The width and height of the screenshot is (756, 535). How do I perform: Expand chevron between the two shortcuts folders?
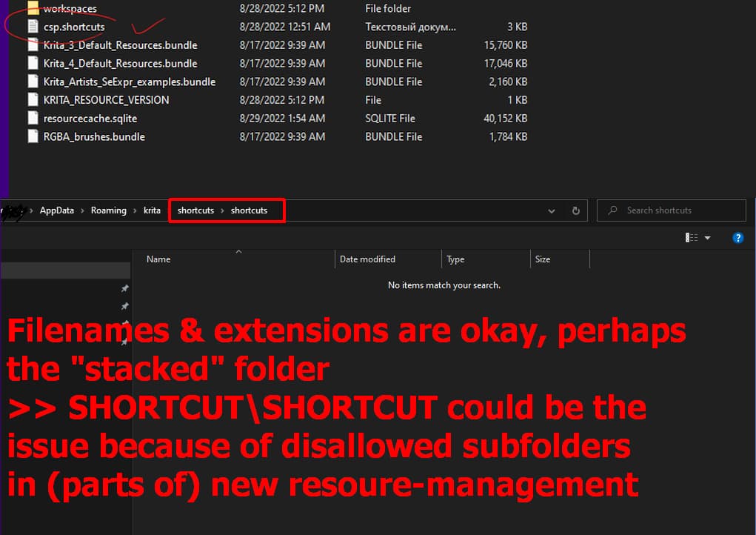[222, 210]
